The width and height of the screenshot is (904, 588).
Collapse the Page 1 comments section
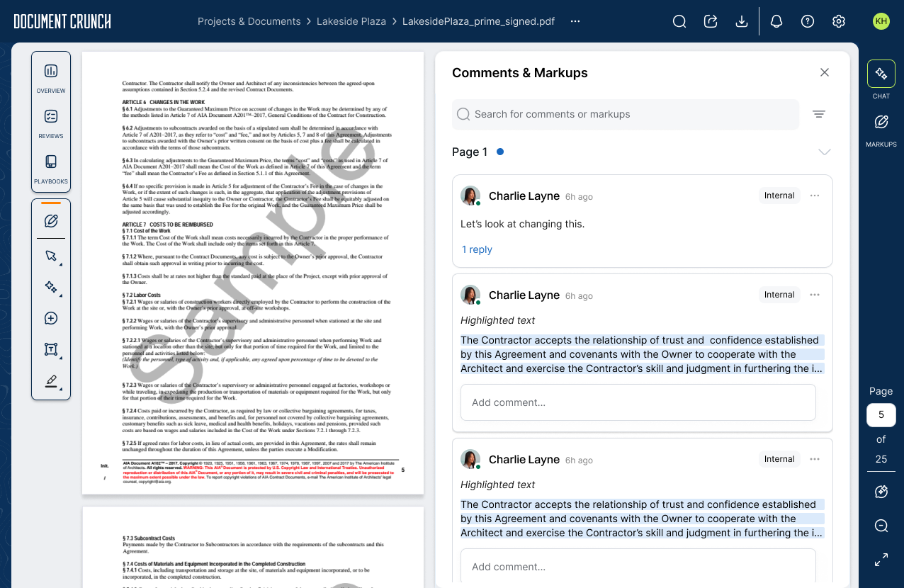click(x=825, y=152)
